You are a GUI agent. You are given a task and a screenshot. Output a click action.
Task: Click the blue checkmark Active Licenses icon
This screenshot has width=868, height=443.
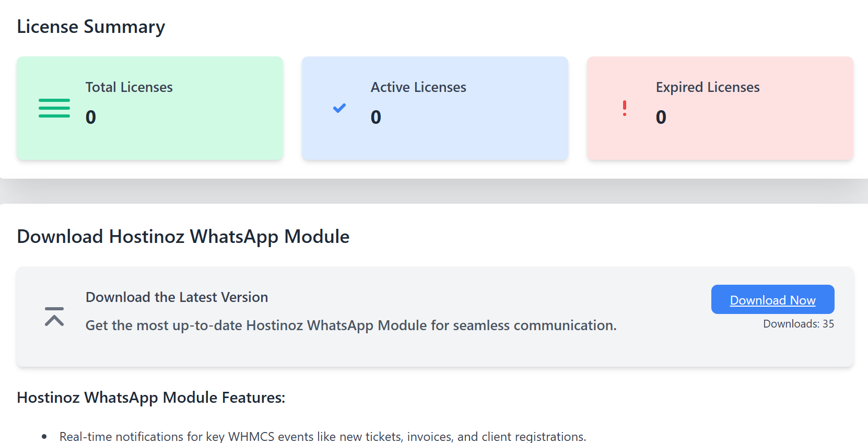click(x=339, y=108)
